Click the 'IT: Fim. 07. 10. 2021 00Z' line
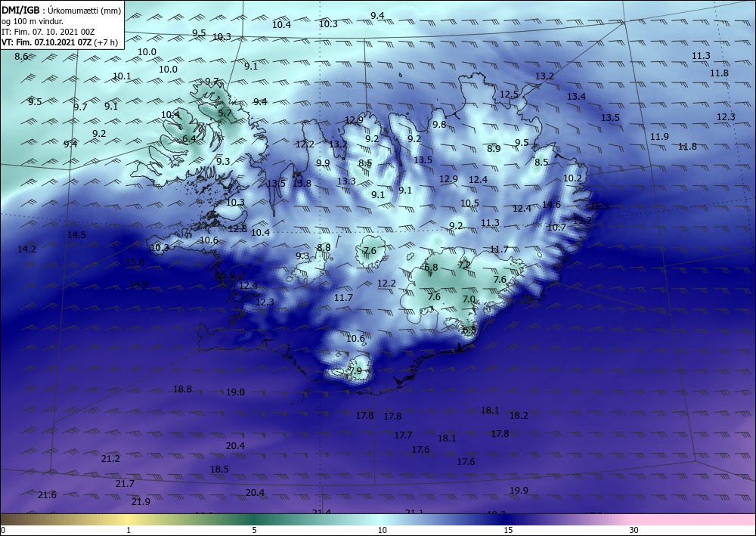Screen dimensions: 756x536 48,33
